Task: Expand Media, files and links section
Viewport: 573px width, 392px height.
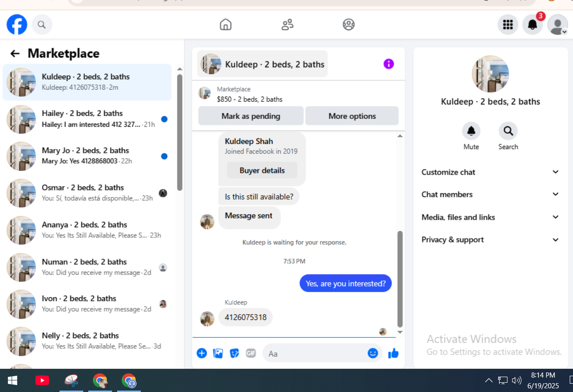Action: pyautogui.click(x=490, y=217)
